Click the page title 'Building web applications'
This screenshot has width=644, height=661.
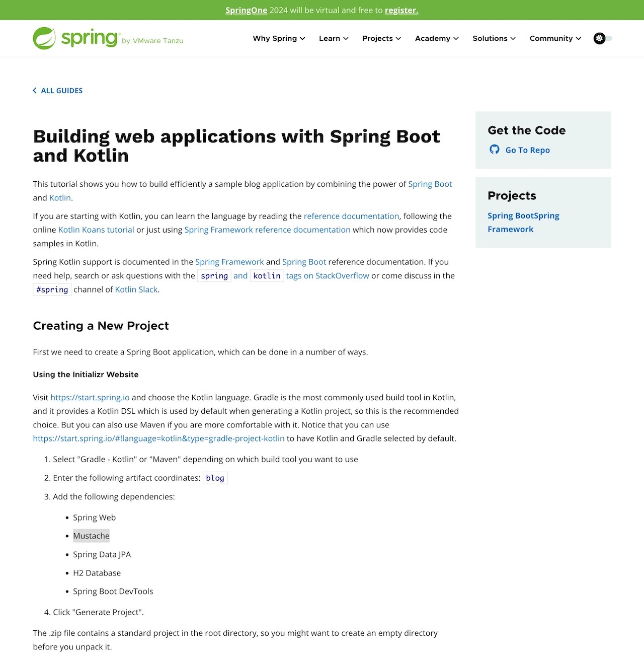[236, 146]
